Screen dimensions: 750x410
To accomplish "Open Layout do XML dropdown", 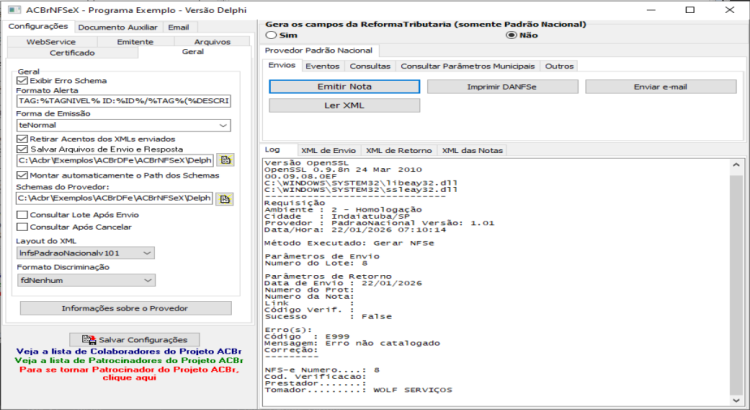I will 86,253.
